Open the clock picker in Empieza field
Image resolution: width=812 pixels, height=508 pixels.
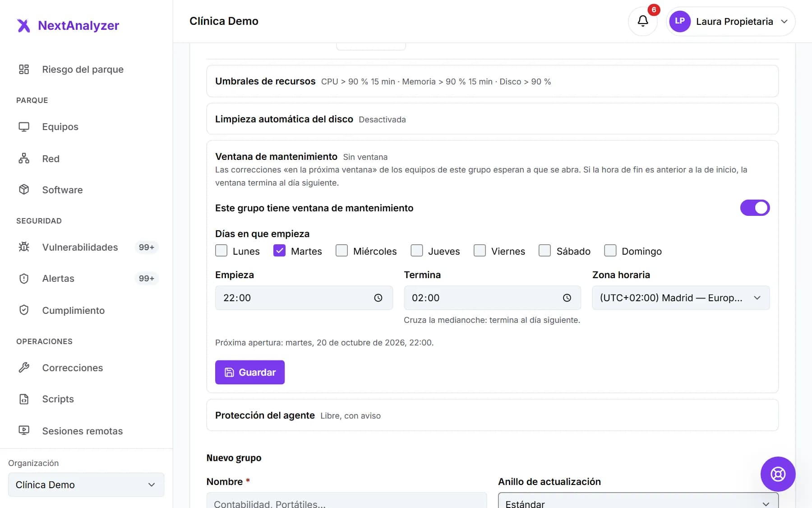click(x=378, y=298)
